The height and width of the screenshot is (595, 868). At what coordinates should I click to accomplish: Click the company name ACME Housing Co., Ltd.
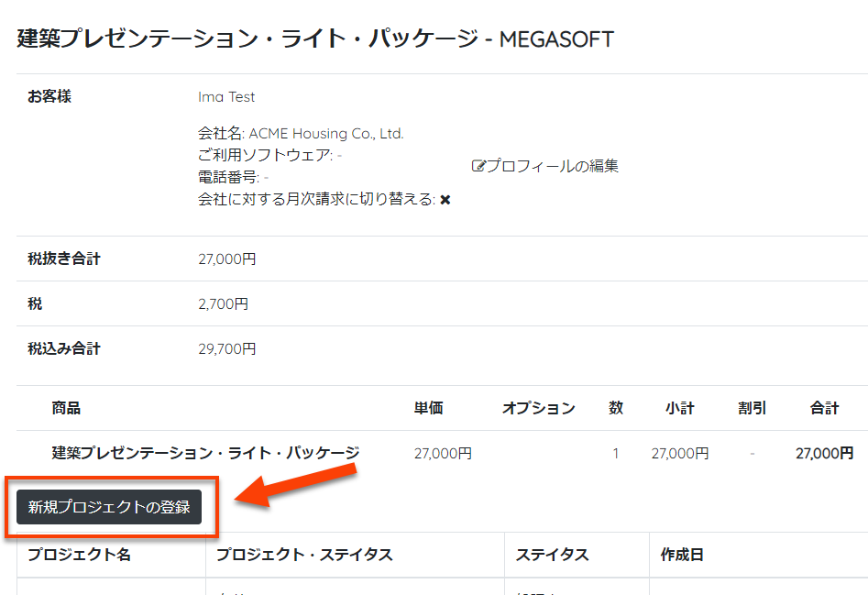click(325, 134)
